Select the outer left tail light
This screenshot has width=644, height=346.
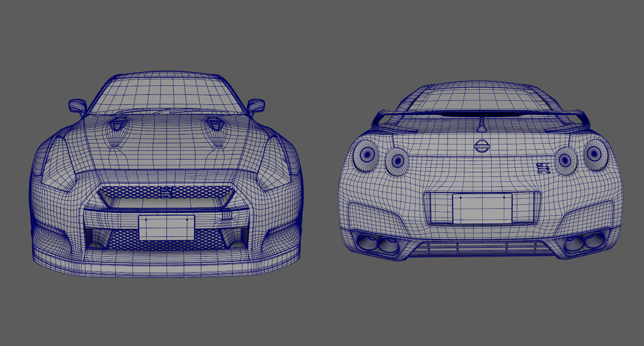(366, 156)
